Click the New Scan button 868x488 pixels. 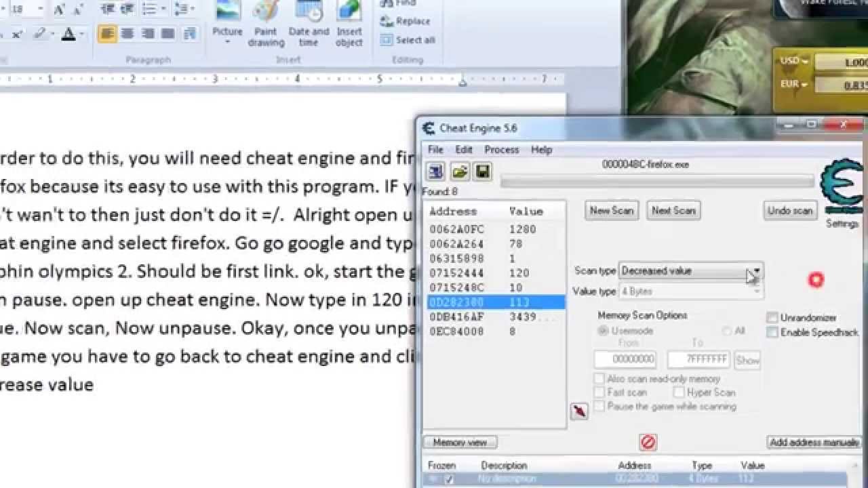pos(611,211)
